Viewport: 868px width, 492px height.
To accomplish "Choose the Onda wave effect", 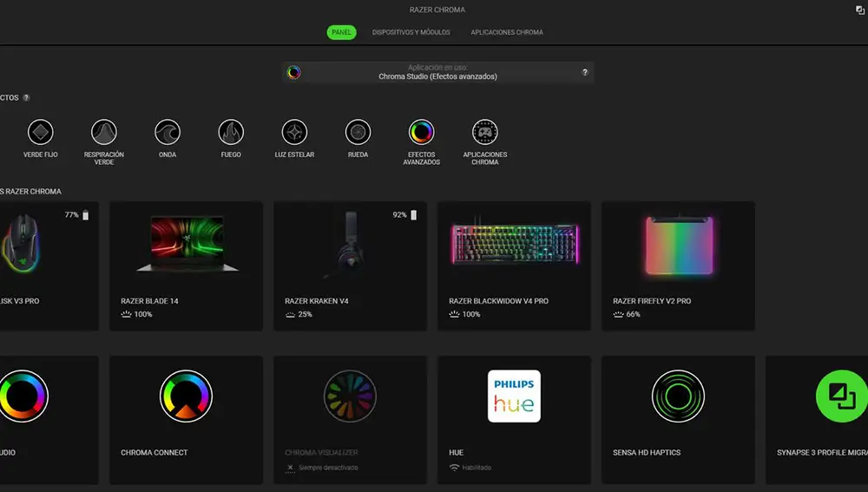I will [168, 133].
